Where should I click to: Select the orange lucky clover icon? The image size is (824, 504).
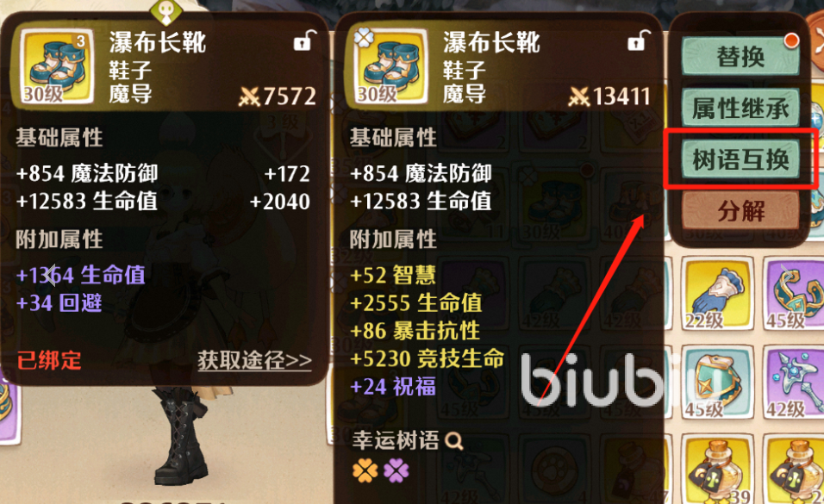365,470
